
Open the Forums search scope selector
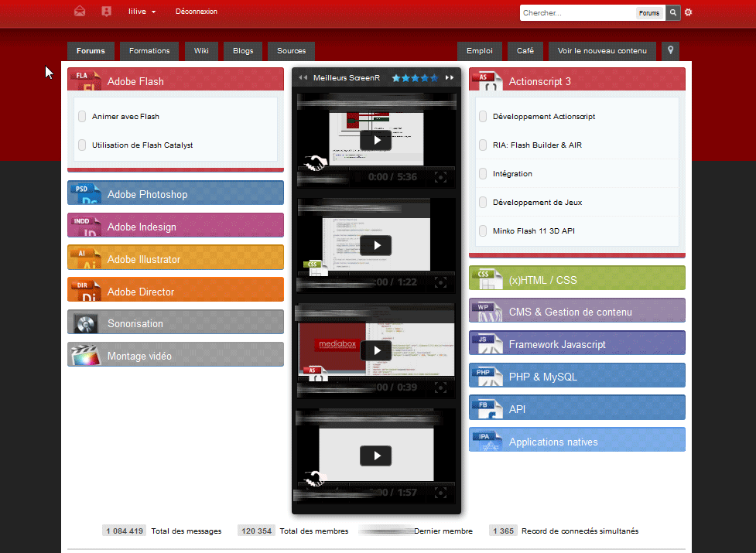tap(649, 13)
